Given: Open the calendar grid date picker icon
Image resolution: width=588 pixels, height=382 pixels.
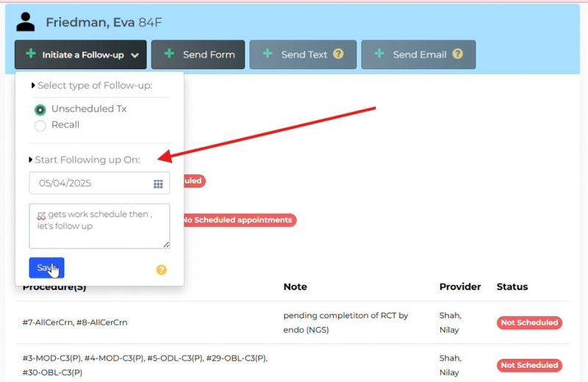Looking at the screenshot, I should point(158,184).
